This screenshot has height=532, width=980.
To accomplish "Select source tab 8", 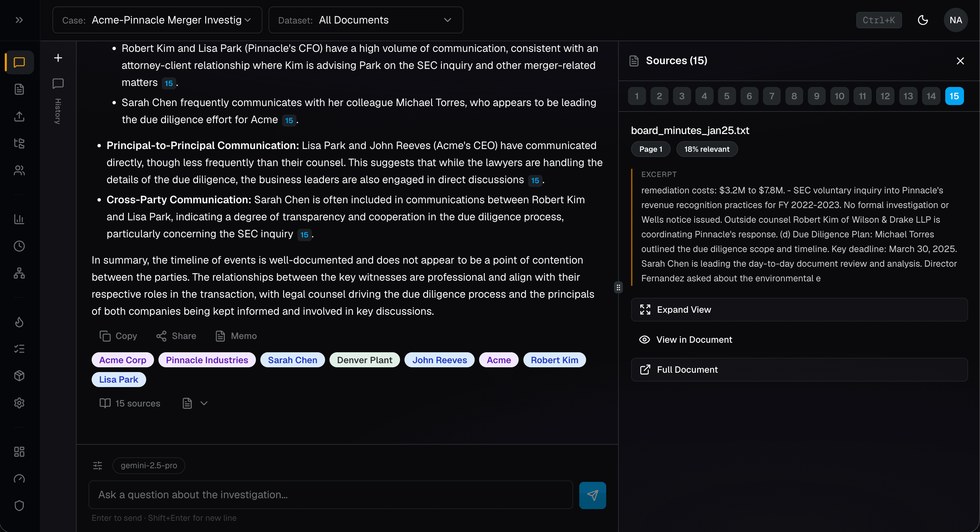I will [x=794, y=96].
